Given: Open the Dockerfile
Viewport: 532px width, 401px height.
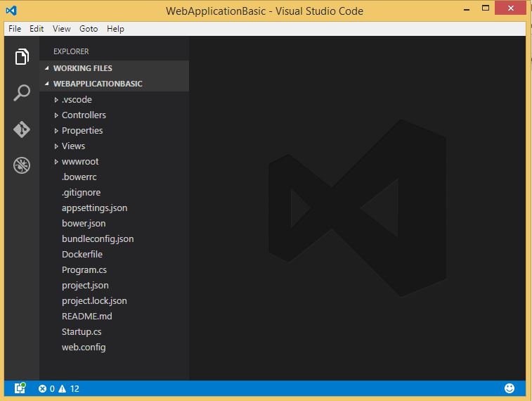Looking at the screenshot, I should click(x=82, y=254).
